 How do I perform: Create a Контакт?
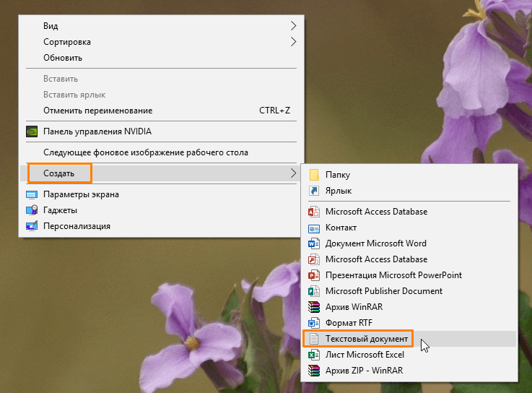(409, 228)
